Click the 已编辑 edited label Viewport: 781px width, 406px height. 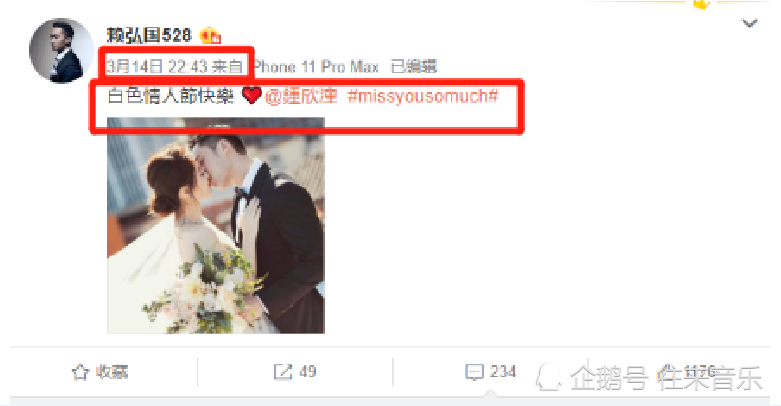click(414, 67)
